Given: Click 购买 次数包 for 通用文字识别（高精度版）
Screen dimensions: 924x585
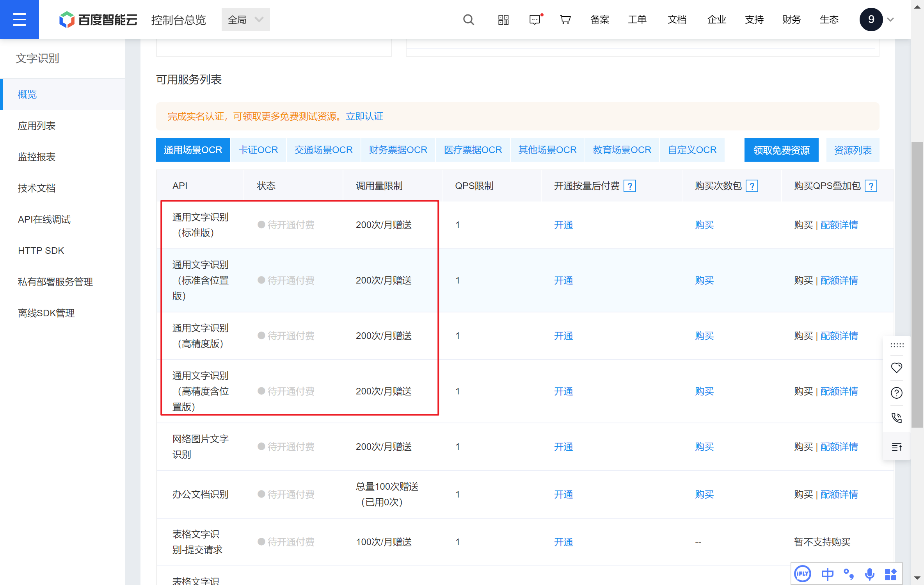Looking at the screenshot, I should point(704,336).
